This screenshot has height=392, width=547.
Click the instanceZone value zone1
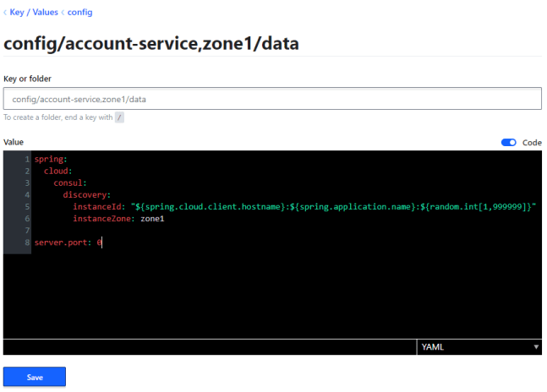(x=152, y=219)
